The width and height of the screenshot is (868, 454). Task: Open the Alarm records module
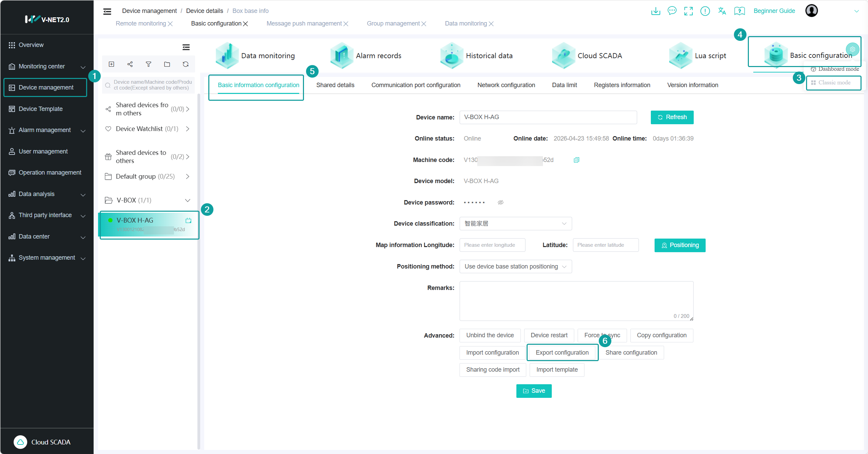click(x=366, y=55)
